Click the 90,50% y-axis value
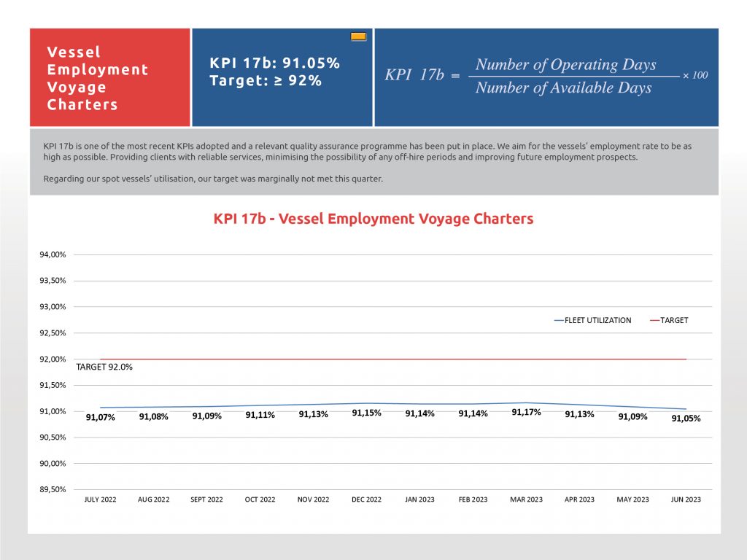 tap(53, 437)
